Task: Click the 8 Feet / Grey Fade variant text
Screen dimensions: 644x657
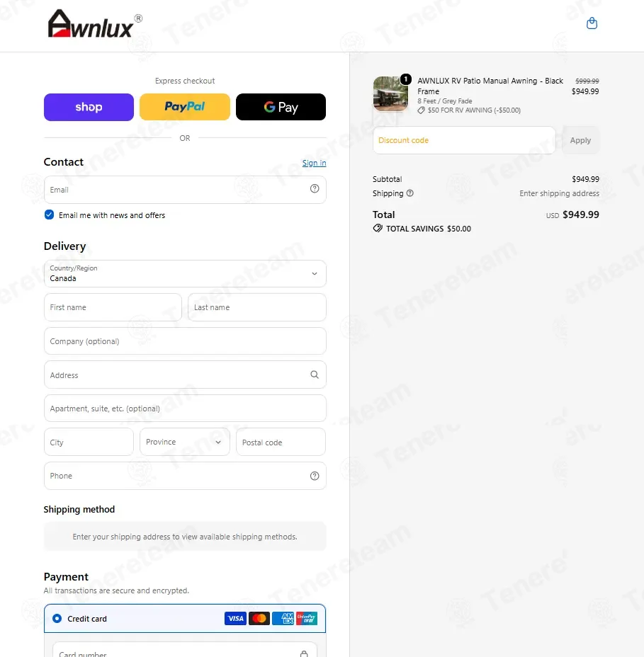Action: pyautogui.click(x=444, y=101)
